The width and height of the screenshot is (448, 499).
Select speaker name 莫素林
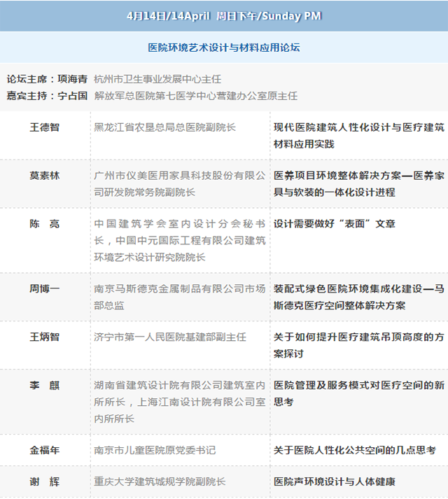click(44, 176)
